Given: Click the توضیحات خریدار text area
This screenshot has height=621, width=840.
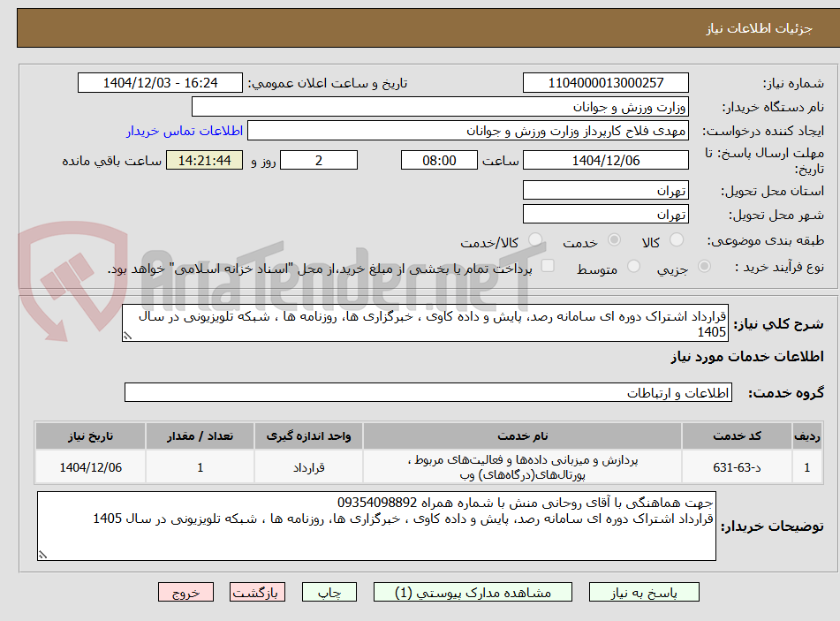Looking at the screenshot, I should (x=376, y=526).
